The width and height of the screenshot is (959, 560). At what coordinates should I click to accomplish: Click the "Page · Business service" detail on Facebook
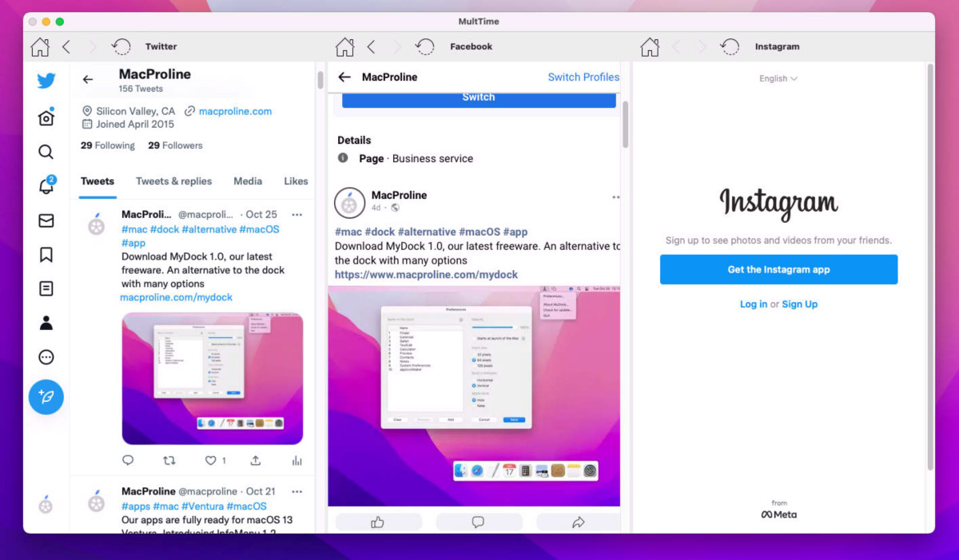pos(416,158)
